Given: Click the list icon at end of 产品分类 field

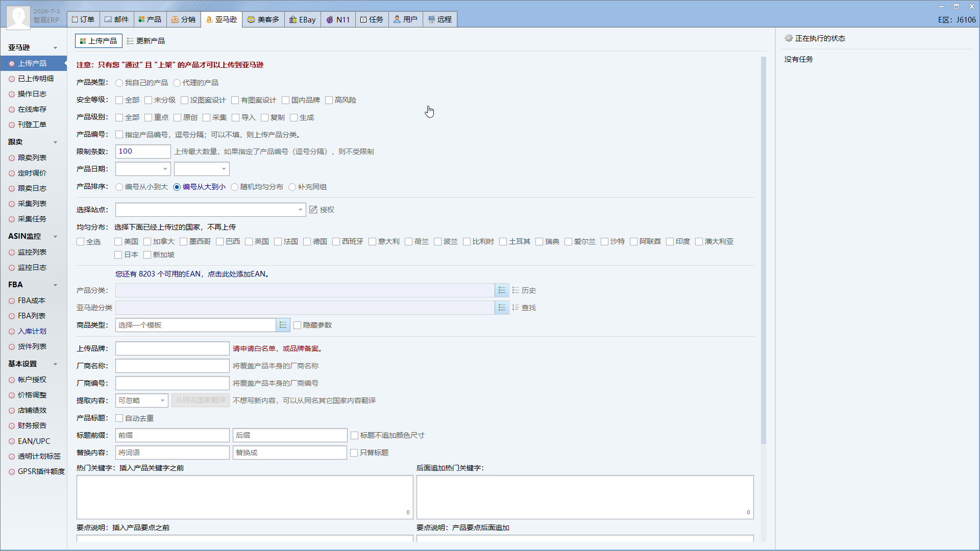Looking at the screenshot, I should point(502,290).
